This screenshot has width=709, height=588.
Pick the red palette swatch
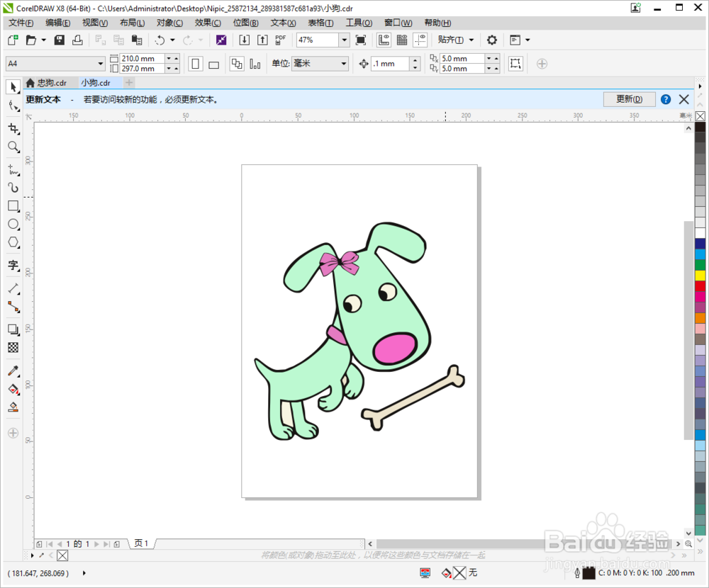pyautogui.click(x=700, y=285)
